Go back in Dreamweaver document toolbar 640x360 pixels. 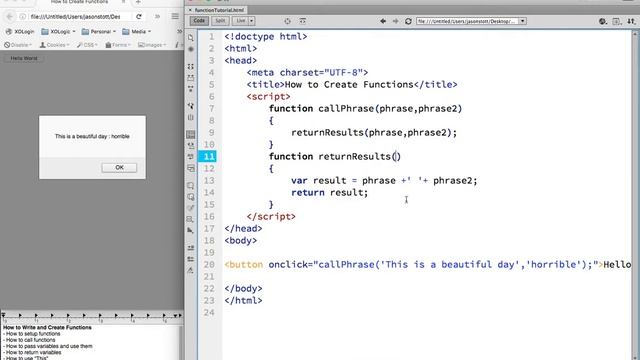[x=383, y=21]
